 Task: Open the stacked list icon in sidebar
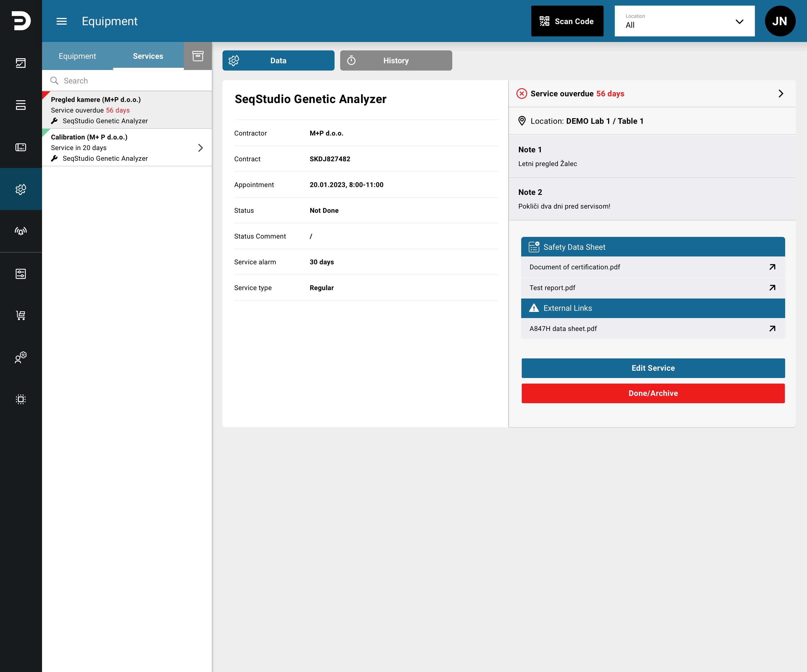pyautogui.click(x=21, y=105)
